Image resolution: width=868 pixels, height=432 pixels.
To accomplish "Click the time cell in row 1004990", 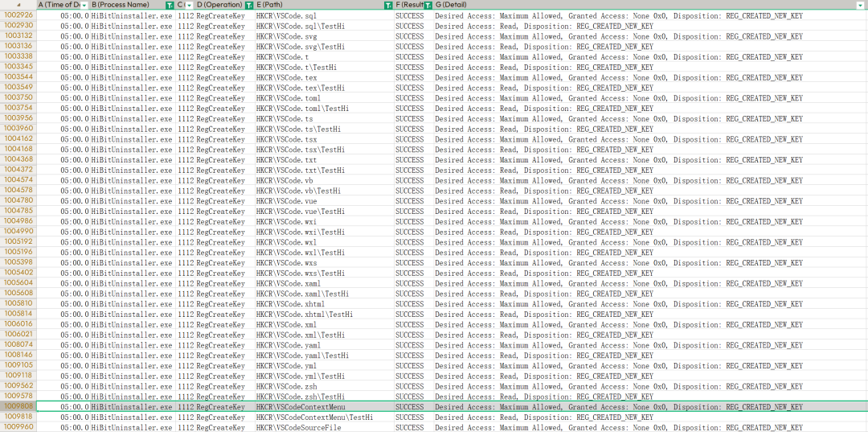I will (63, 232).
